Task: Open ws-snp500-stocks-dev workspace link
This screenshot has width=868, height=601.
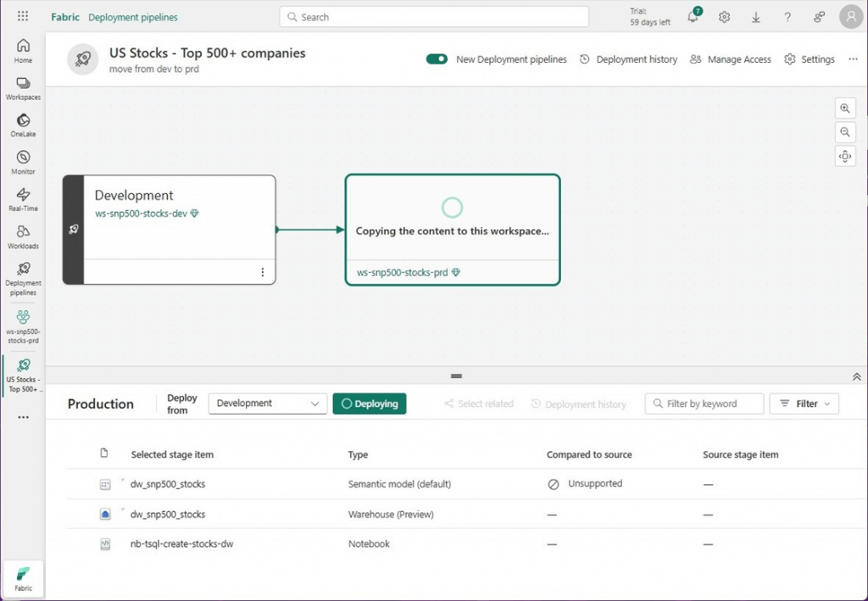Action: 142,214
